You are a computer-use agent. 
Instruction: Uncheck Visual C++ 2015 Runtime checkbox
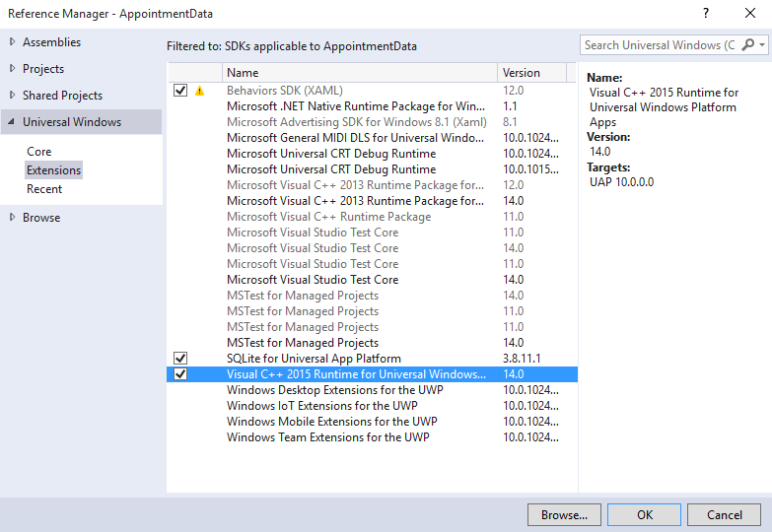pos(180,374)
